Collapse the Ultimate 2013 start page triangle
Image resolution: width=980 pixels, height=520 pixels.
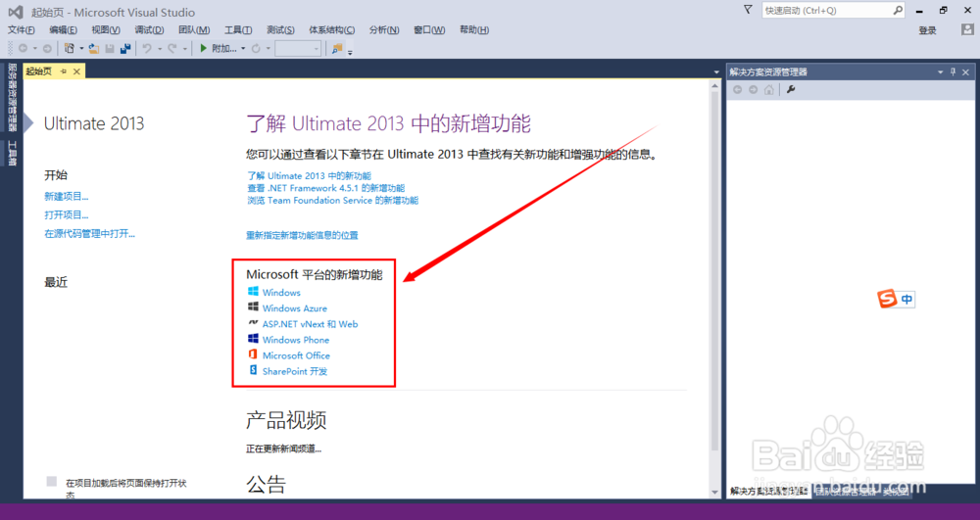coord(28,123)
